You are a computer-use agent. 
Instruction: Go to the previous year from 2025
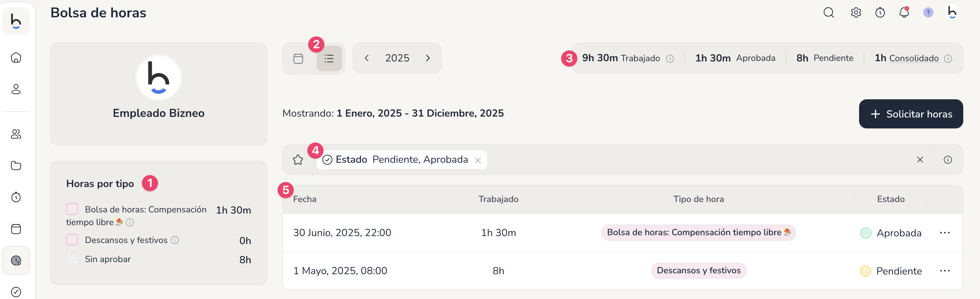[x=367, y=58]
